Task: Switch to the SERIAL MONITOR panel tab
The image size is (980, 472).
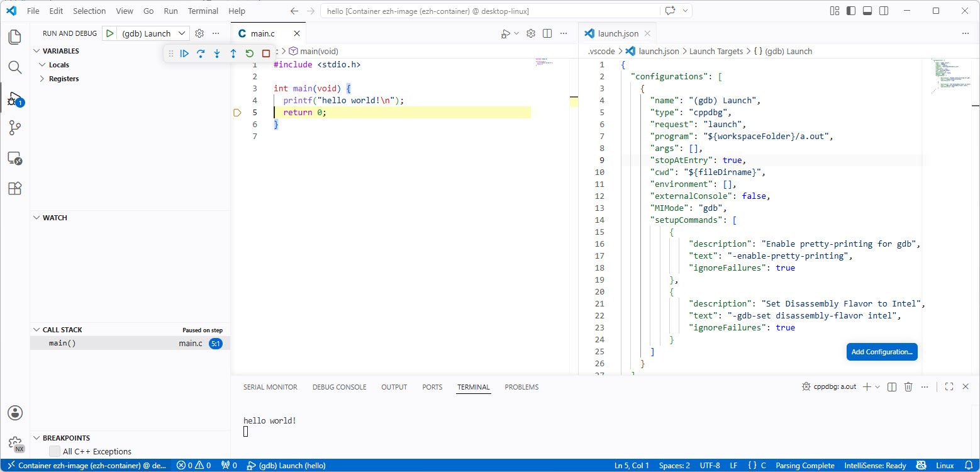Action: 270,387
